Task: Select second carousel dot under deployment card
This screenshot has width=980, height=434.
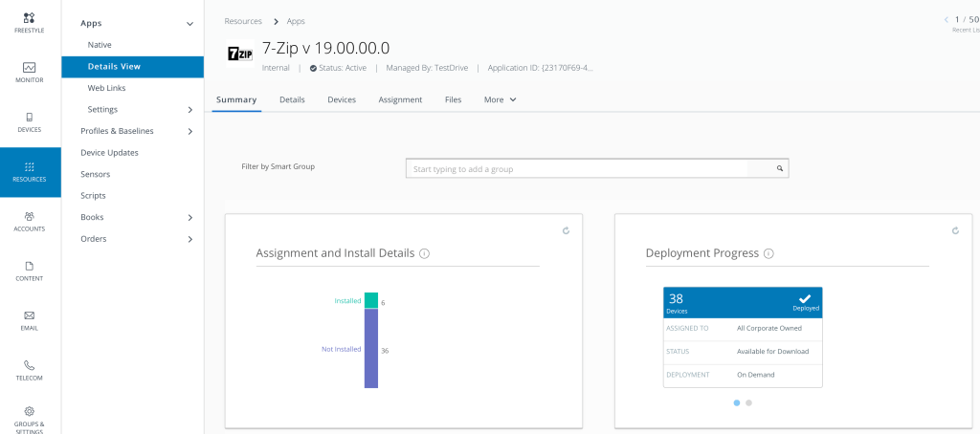Action: coord(748,402)
